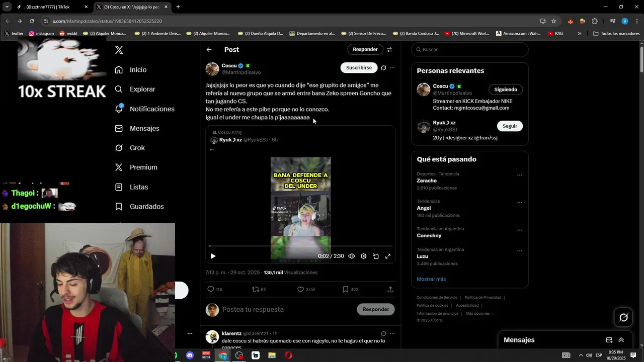Click repost icon with 67

point(256,290)
